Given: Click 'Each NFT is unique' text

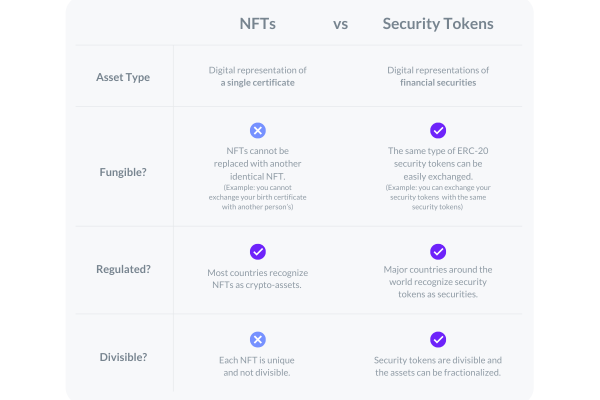Looking at the screenshot, I should pos(257,360).
